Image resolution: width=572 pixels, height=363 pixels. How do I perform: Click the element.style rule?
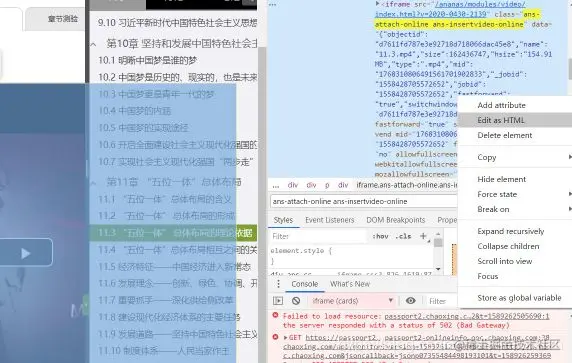(x=301, y=251)
